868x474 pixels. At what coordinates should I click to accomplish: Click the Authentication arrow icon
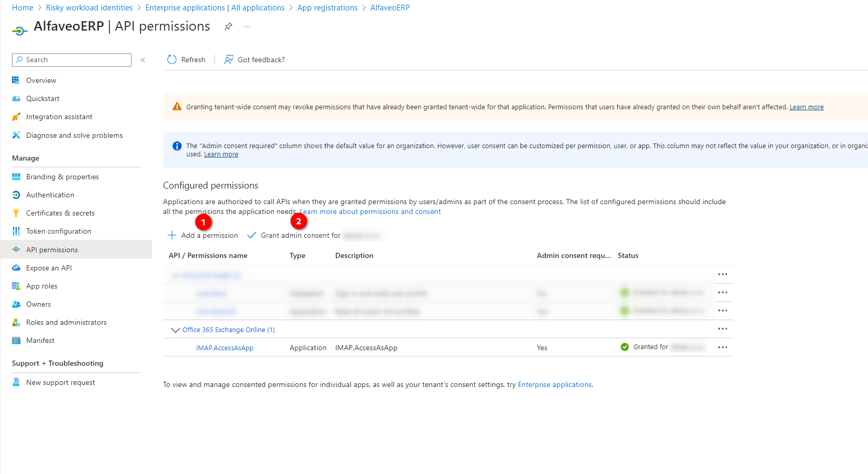[16, 195]
